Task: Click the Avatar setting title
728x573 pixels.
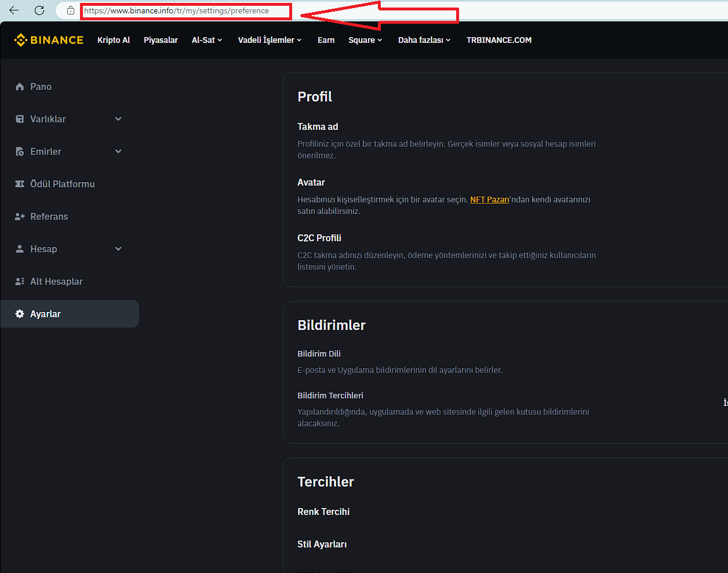Action: click(311, 182)
